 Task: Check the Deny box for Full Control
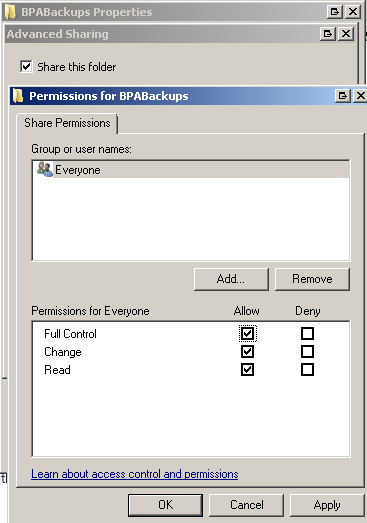307,333
